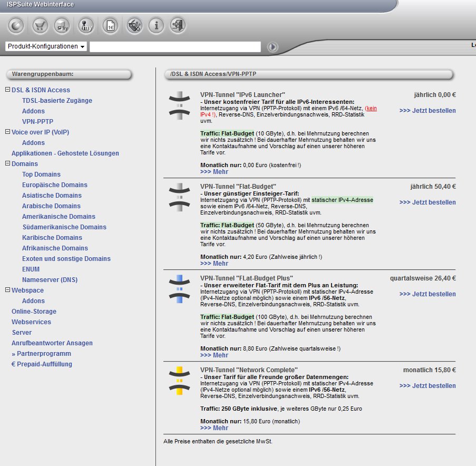This screenshot has height=466, width=476.
Task: Collapse the Webspace tree node
Action: [7, 290]
